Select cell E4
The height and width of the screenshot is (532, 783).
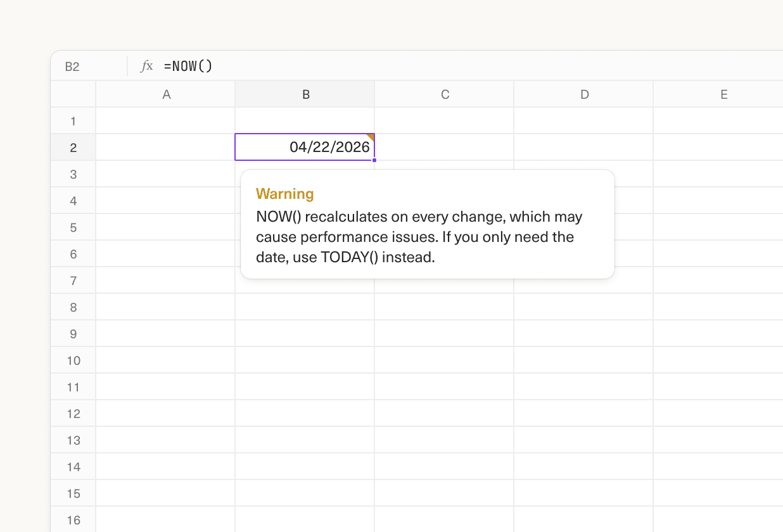coord(718,201)
